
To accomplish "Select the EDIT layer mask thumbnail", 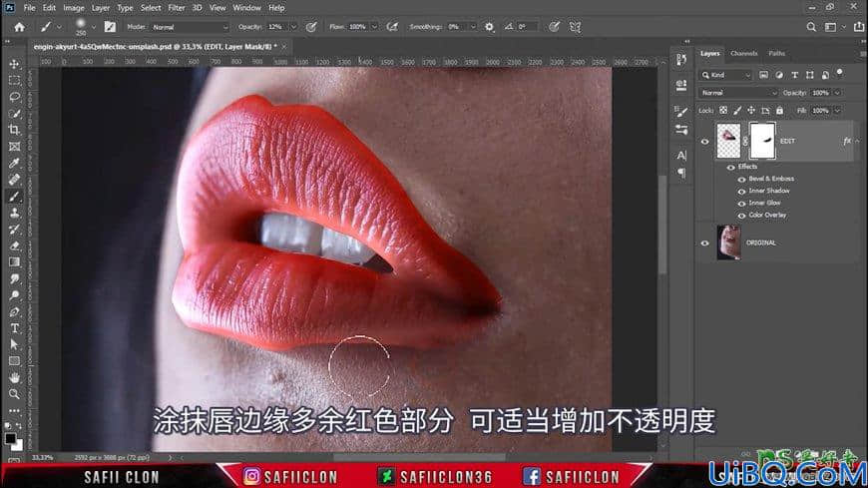I will tap(762, 141).
